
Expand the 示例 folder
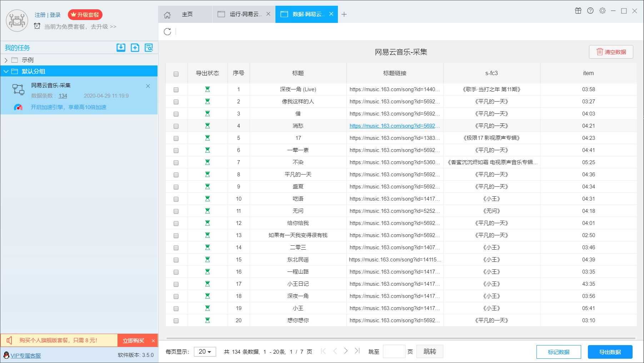pyautogui.click(x=6, y=60)
